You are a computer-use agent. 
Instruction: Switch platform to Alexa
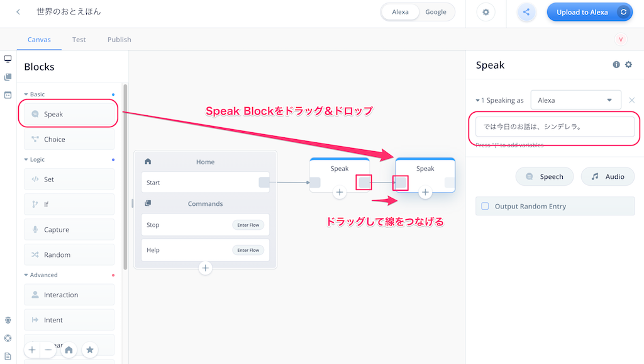pos(400,12)
